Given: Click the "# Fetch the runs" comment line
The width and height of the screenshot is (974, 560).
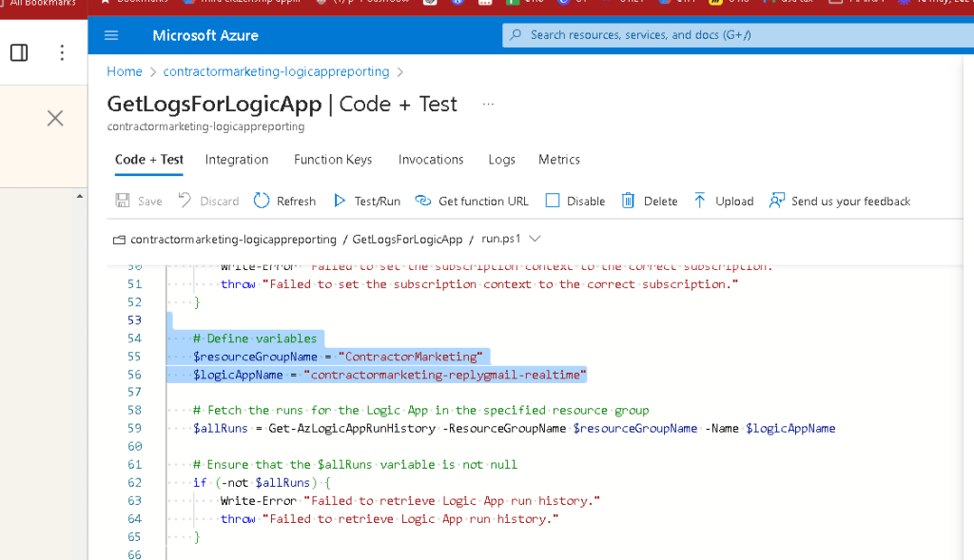Looking at the screenshot, I should [421, 411].
